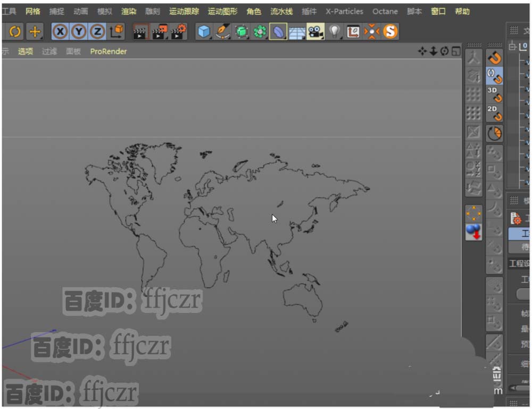Image resolution: width=532 pixels, height=409 pixels.
Task: Open Render Settings gear clapperboard icon
Action: (x=178, y=31)
